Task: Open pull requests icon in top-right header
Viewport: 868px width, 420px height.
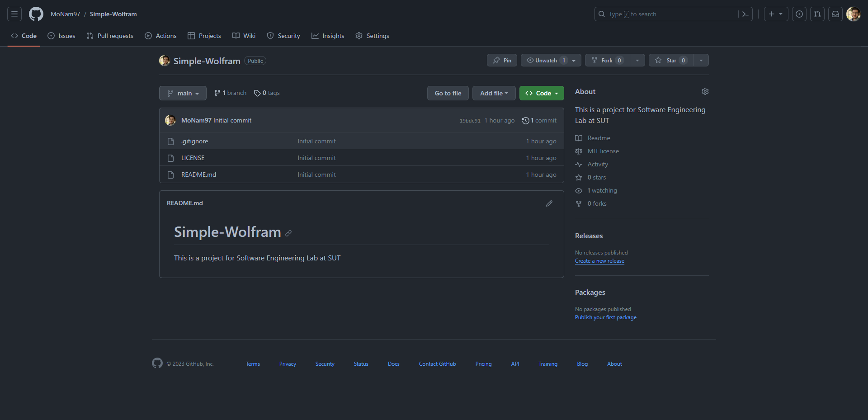Action: 817,14
